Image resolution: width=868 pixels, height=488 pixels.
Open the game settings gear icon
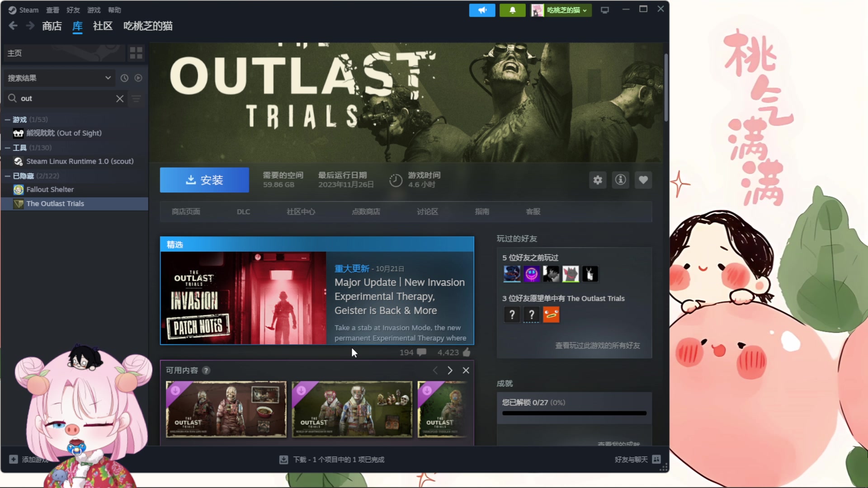coord(598,180)
